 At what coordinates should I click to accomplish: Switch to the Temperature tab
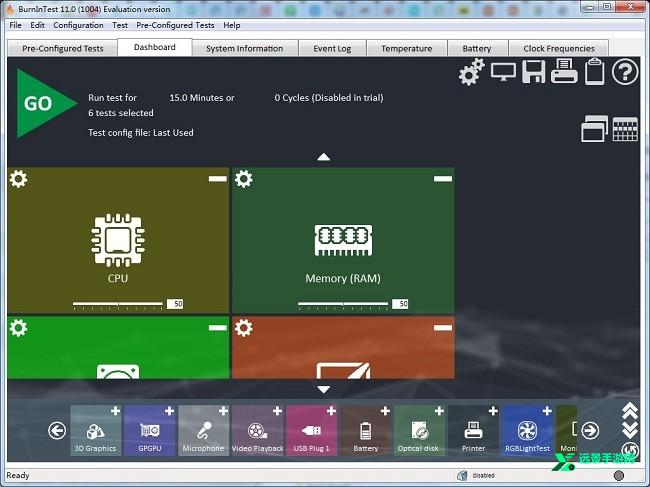[407, 48]
